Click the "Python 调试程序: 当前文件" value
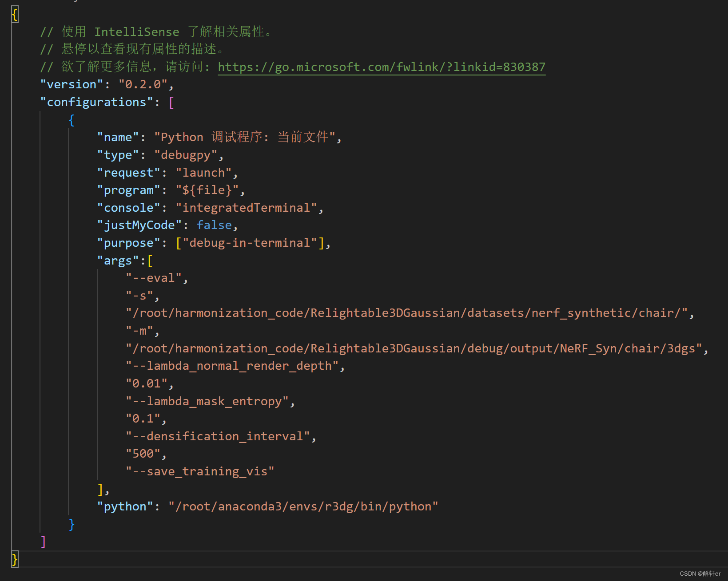This screenshot has height=581, width=728. [244, 137]
